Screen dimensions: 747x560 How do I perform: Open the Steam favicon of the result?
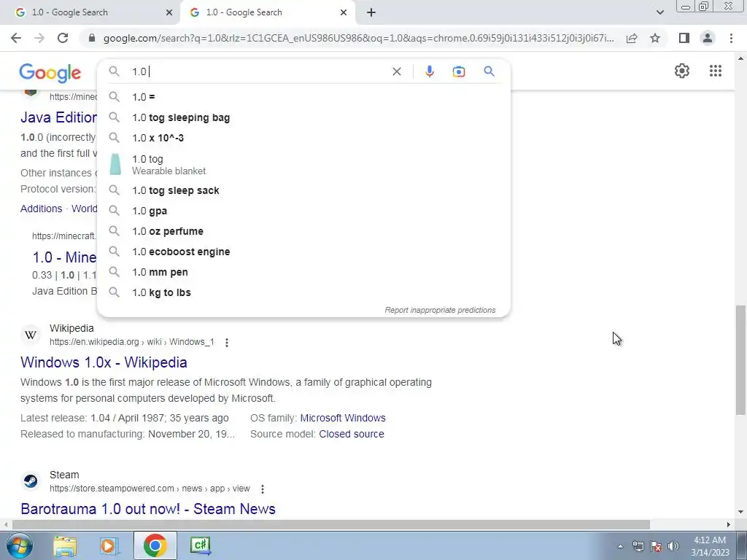click(31, 481)
